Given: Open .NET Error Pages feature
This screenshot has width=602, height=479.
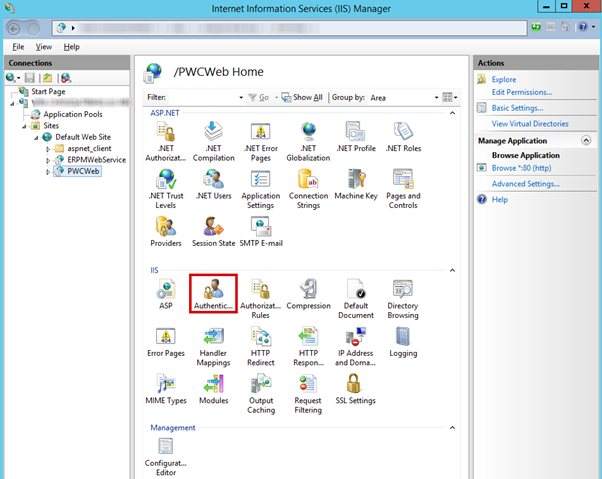Looking at the screenshot, I should [261, 142].
